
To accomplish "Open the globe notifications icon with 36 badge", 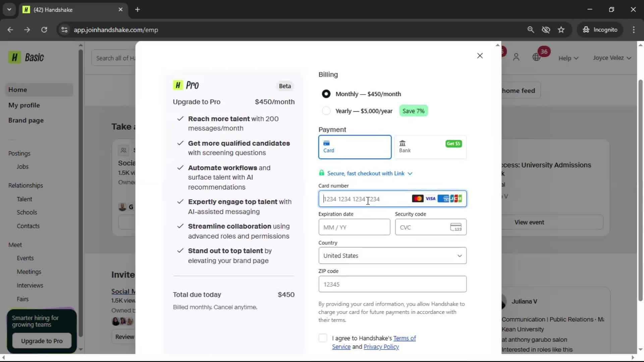I will click(x=537, y=57).
